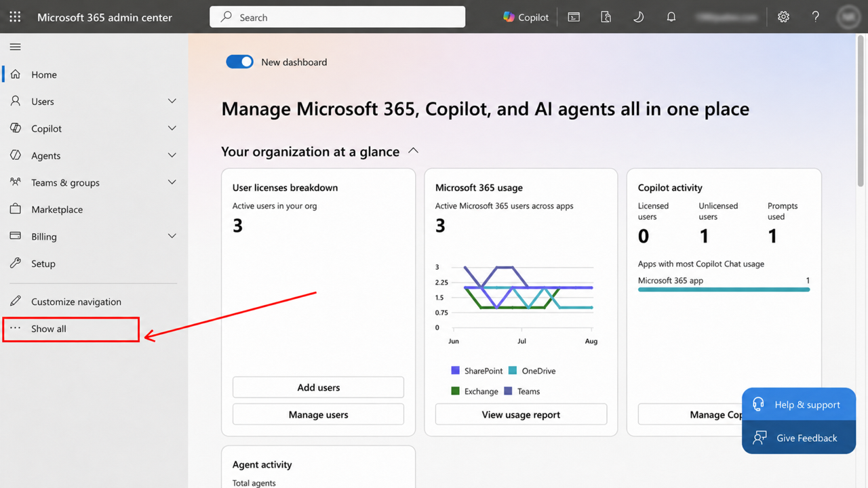Select Show all in navigation

[x=71, y=329]
